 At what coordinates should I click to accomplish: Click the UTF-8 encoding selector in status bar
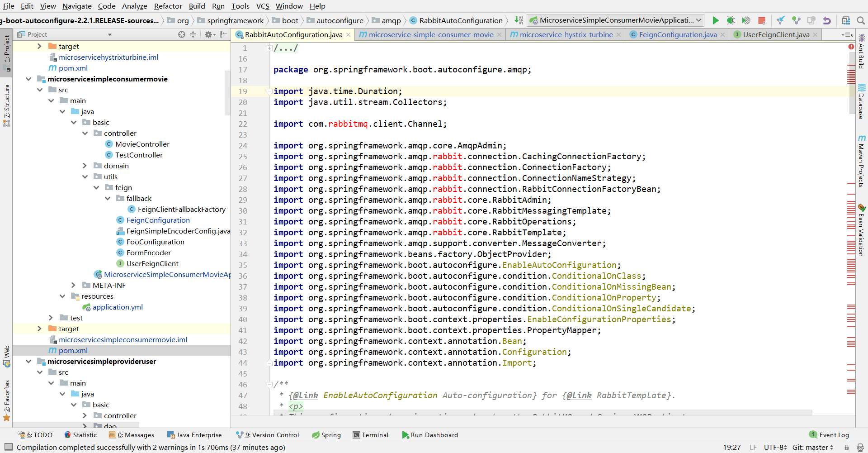click(775, 447)
